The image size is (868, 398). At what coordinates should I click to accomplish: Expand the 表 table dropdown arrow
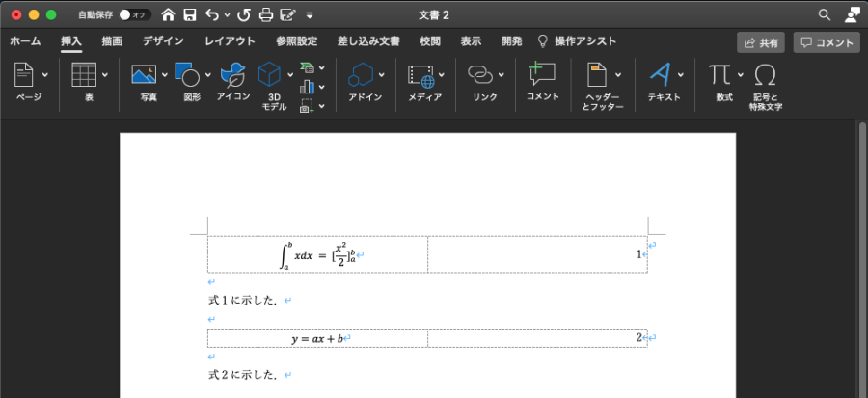click(x=104, y=75)
